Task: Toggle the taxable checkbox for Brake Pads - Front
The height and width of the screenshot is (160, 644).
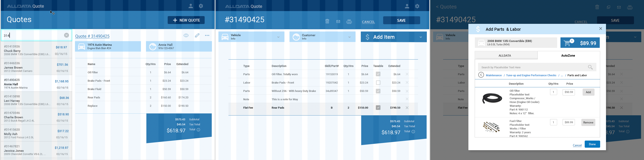Action: pos(378,83)
